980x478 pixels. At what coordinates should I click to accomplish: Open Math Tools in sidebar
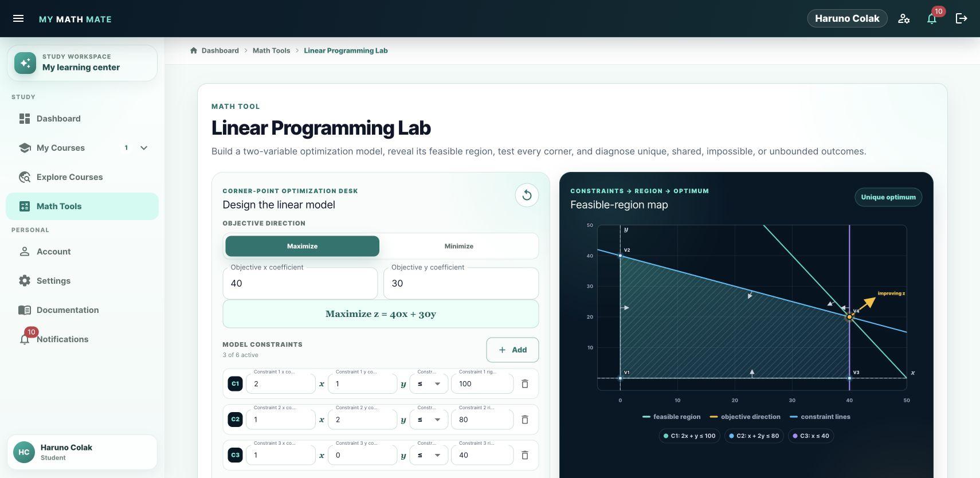pyautogui.click(x=82, y=206)
